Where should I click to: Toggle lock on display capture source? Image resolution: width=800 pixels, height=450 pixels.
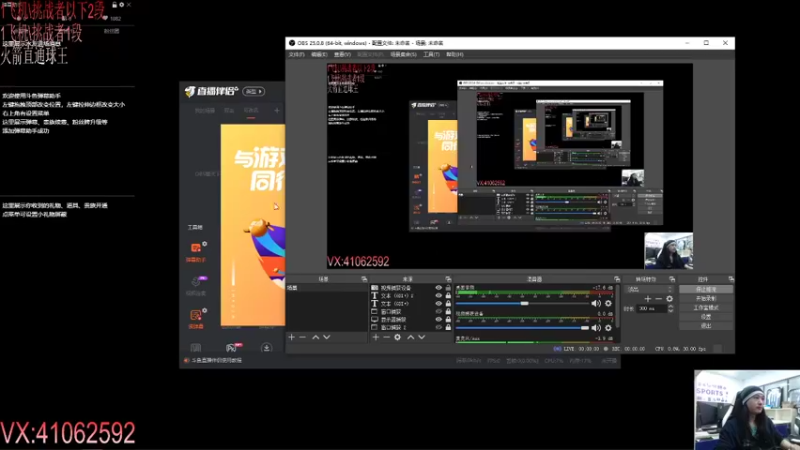[448, 319]
